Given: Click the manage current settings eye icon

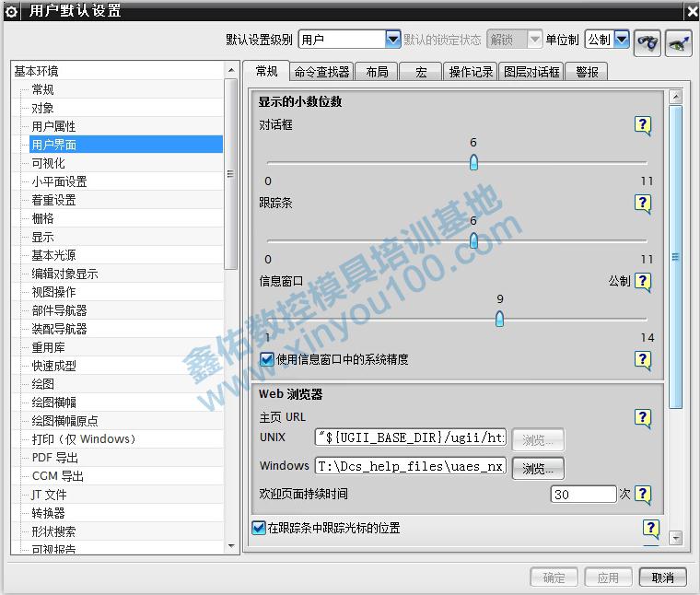Looking at the screenshot, I should coord(679,41).
